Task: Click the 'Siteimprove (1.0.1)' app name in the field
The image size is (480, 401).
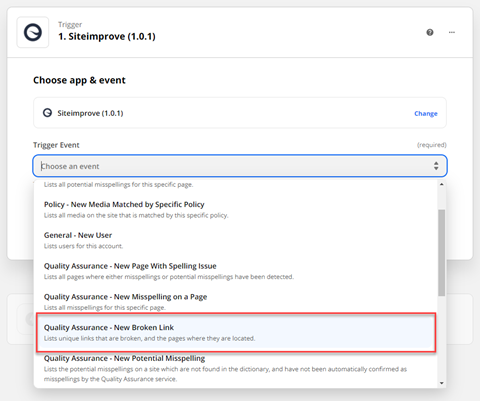Action: 90,113
